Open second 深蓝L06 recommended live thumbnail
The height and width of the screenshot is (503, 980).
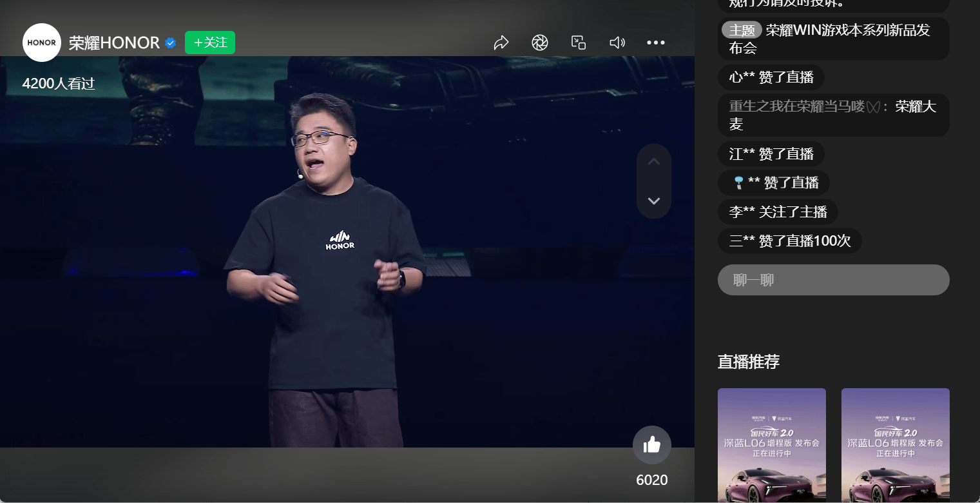(x=895, y=445)
